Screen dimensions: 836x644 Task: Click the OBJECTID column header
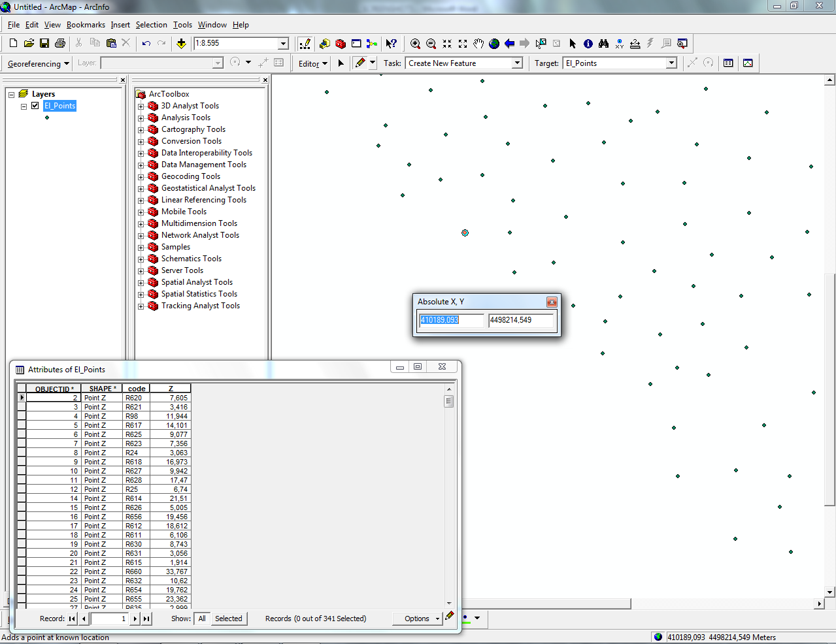54,389
